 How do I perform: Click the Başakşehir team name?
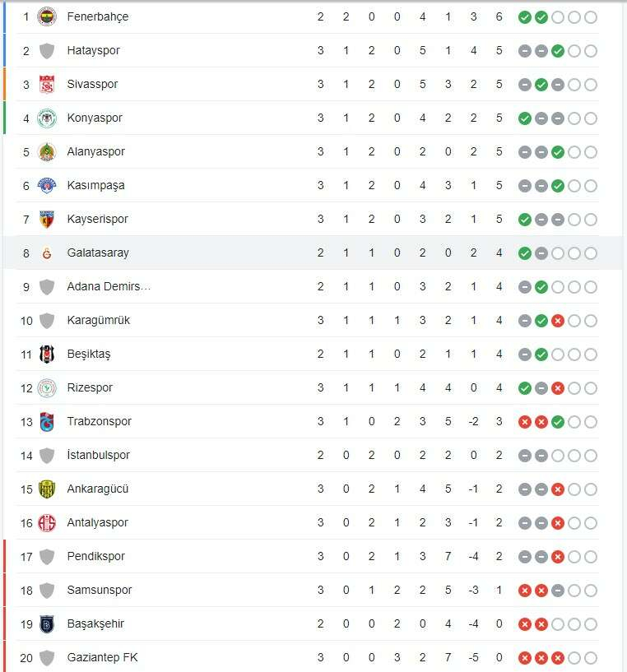click(x=95, y=624)
